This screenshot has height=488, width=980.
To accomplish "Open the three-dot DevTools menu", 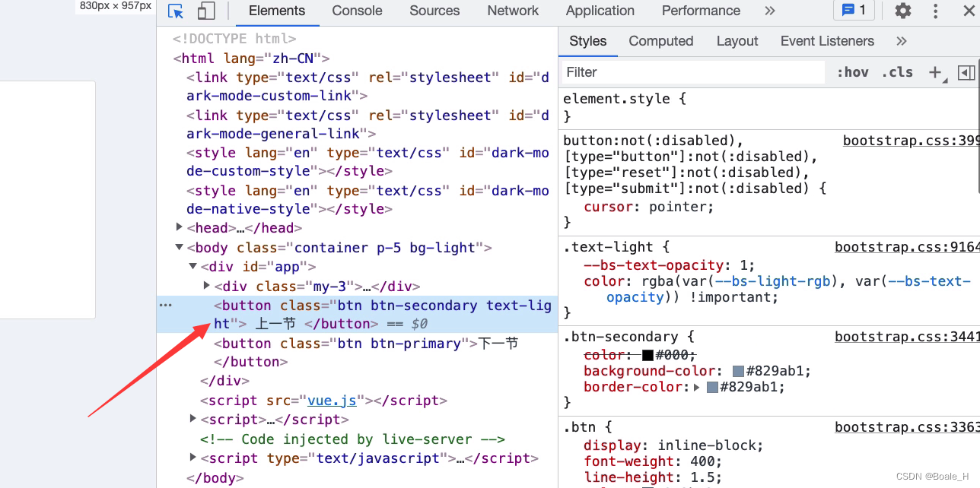I will 936,11.
